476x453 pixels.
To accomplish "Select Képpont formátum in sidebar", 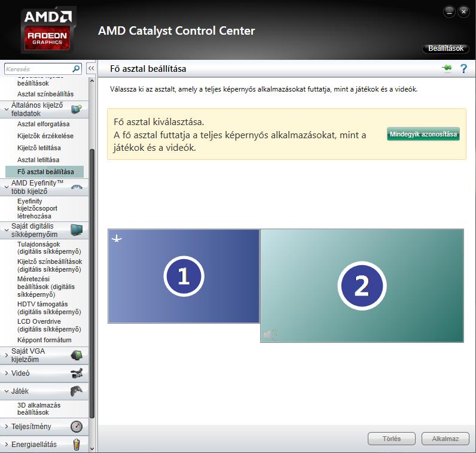I will pos(44,340).
